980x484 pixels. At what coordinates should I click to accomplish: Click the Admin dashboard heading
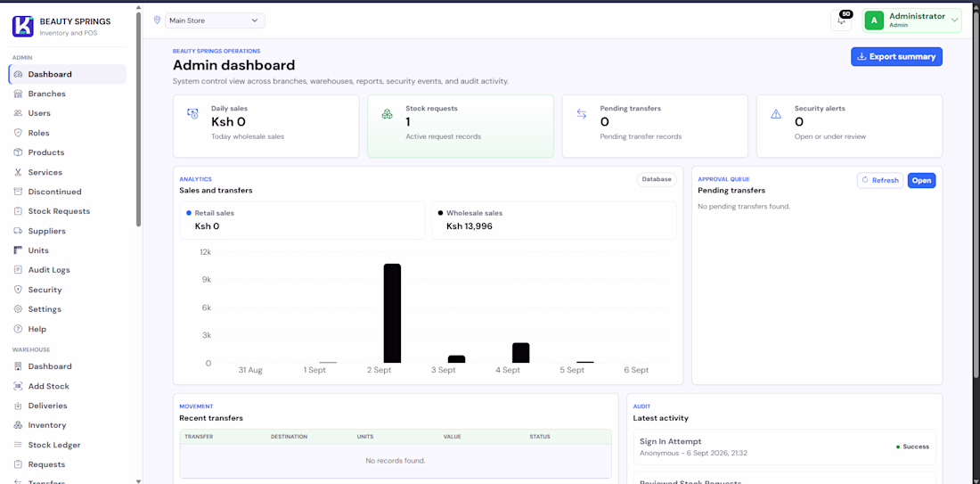(233, 65)
